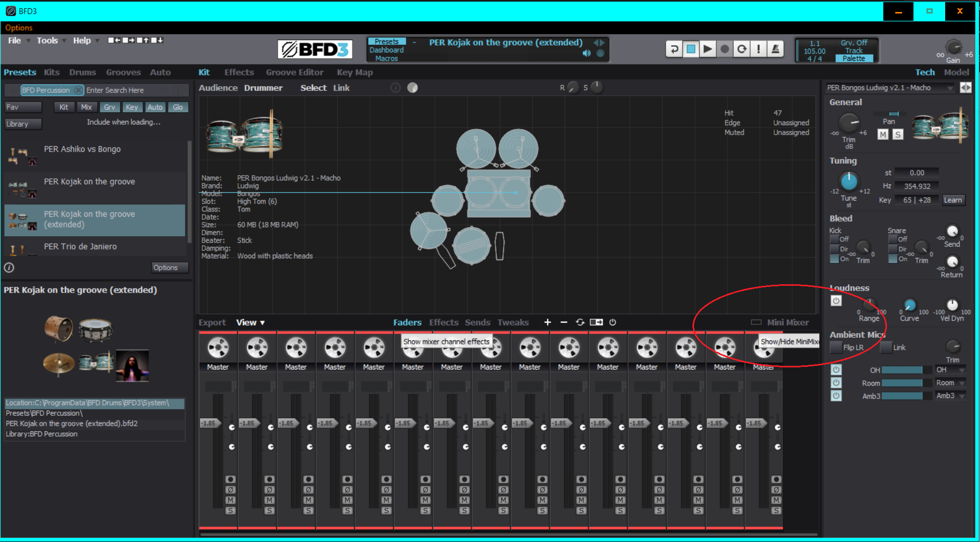Toggle the Grv filter button

point(109,107)
